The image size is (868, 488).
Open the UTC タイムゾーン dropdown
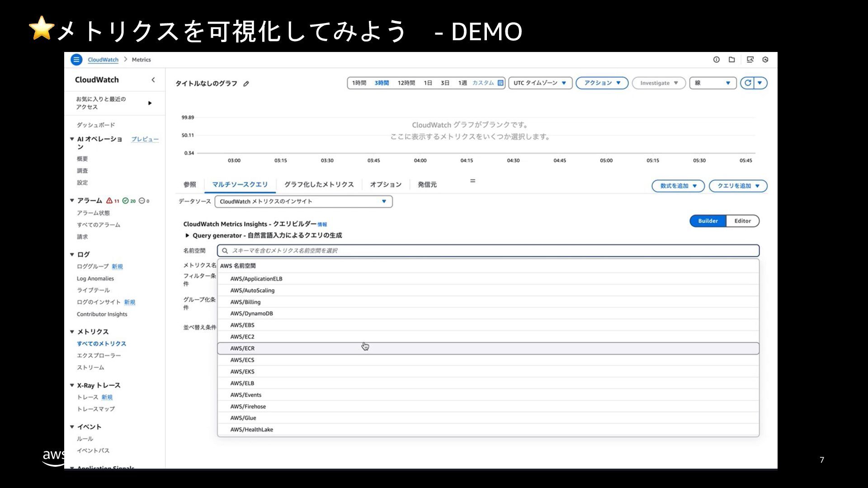click(540, 83)
